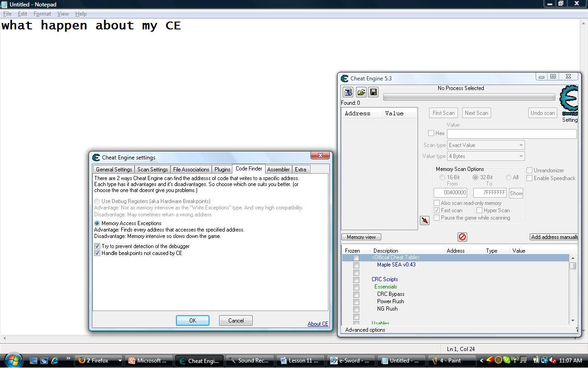This screenshot has height=368, width=588.
Task: Open network status in the system tray
Action: tap(544, 360)
